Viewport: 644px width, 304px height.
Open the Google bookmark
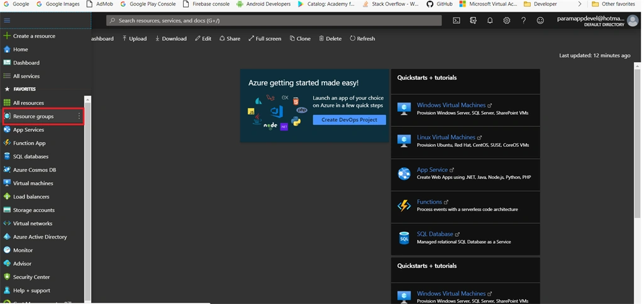tap(16, 4)
